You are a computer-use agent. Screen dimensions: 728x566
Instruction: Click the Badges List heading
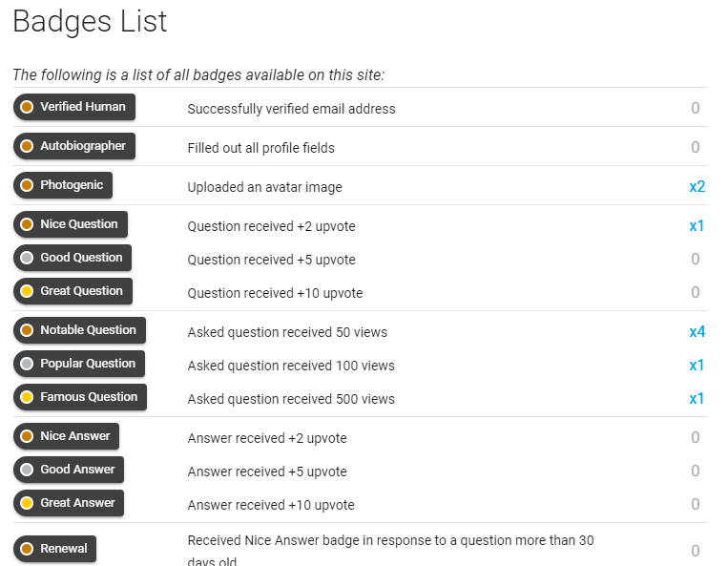click(x=90, y=22)
